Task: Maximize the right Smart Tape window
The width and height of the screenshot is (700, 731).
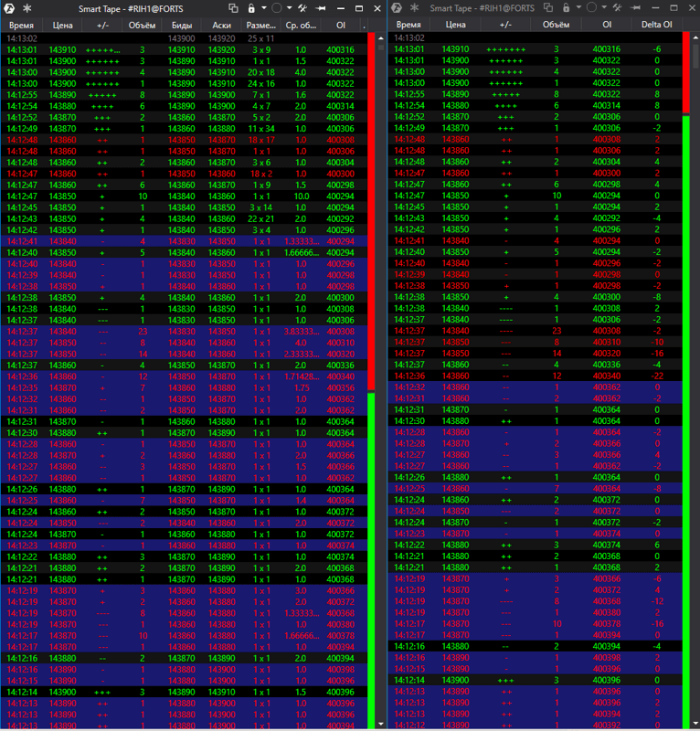Action: pyautogui.click(x=673, y=8)
